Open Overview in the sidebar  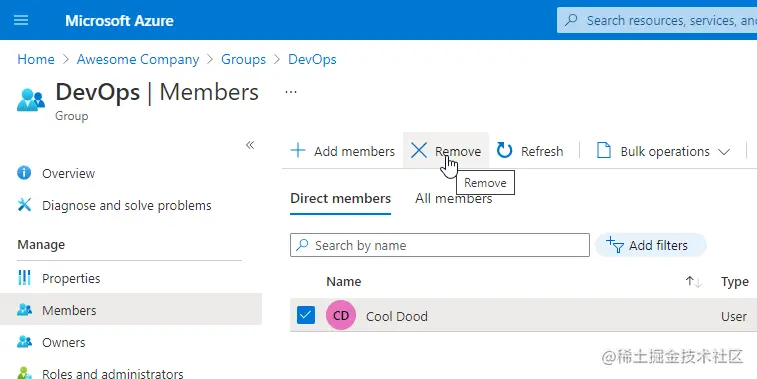tap(69, 173)
